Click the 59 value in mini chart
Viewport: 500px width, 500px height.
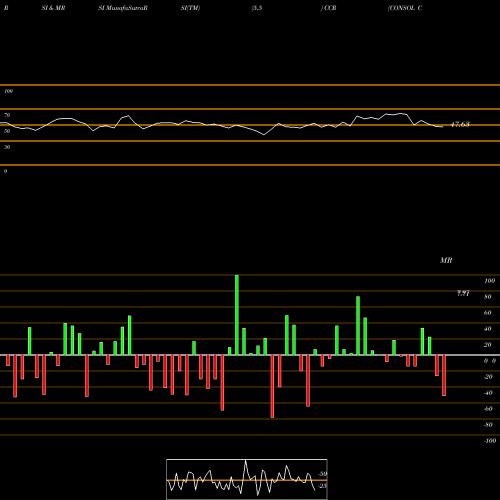coord(323,474)
